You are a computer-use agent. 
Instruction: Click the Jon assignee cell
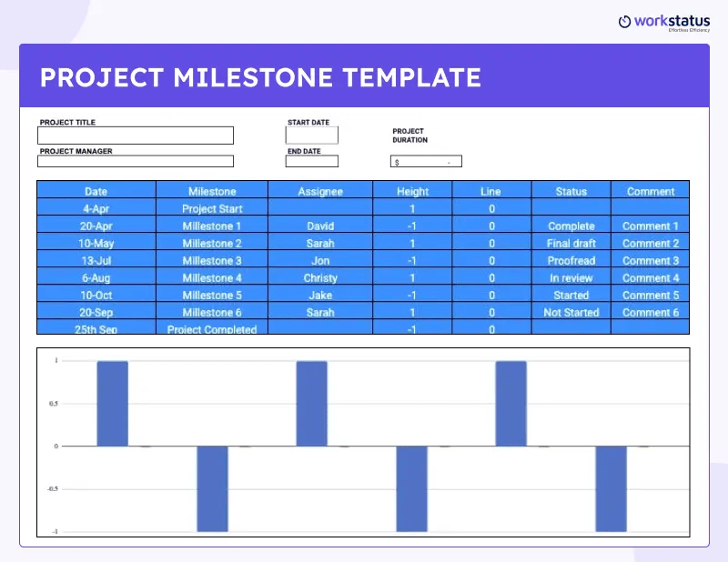point(320,260)
